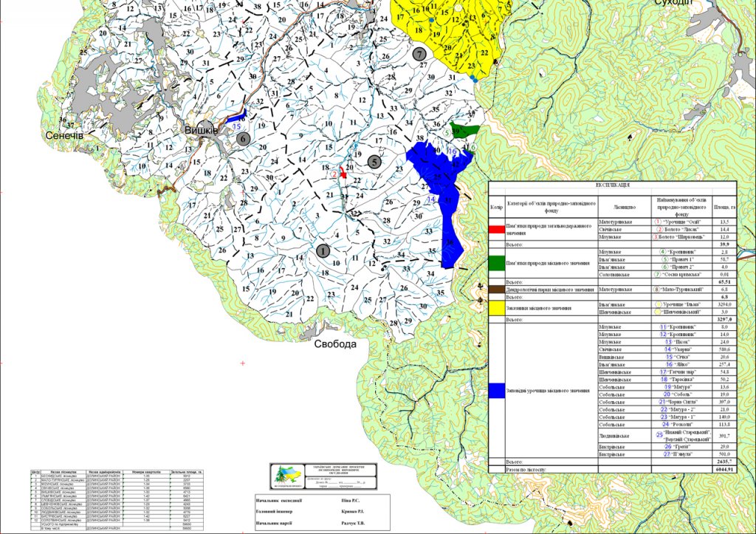Click the Колір column header in the legend
The image size is (756, 534).
[497, 207]
